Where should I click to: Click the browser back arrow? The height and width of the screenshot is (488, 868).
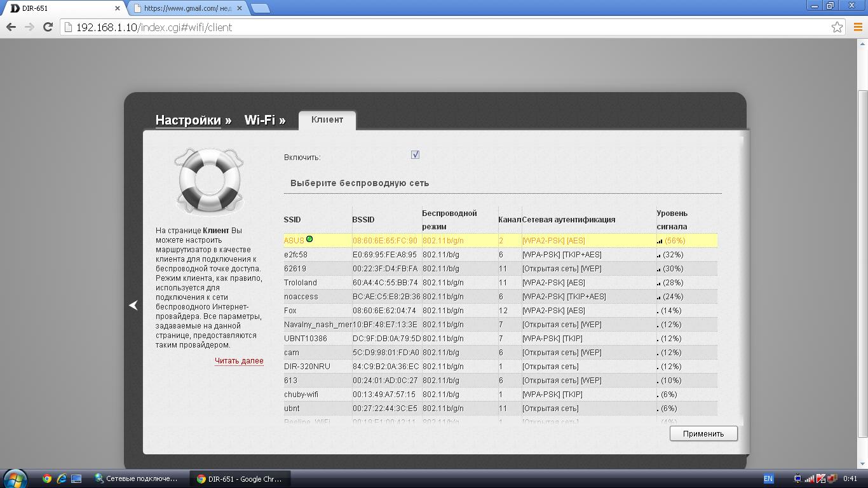pos(11,27)
